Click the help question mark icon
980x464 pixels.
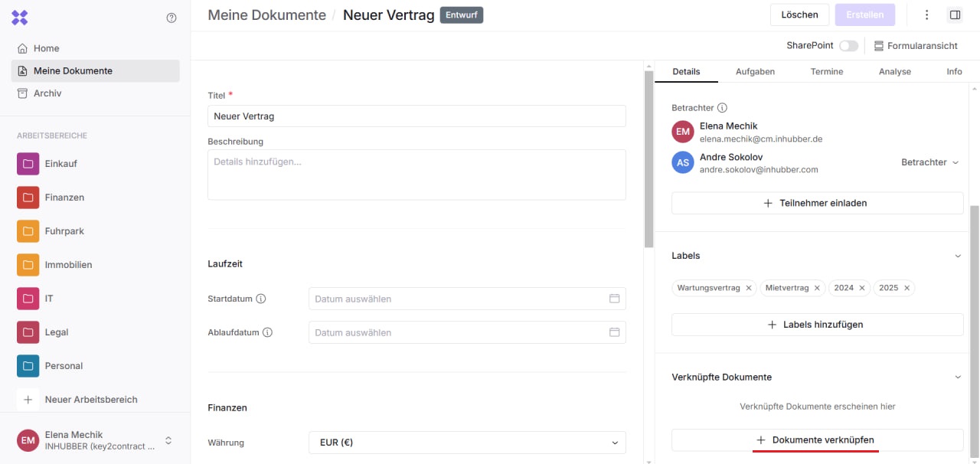(x=171, y=18)
